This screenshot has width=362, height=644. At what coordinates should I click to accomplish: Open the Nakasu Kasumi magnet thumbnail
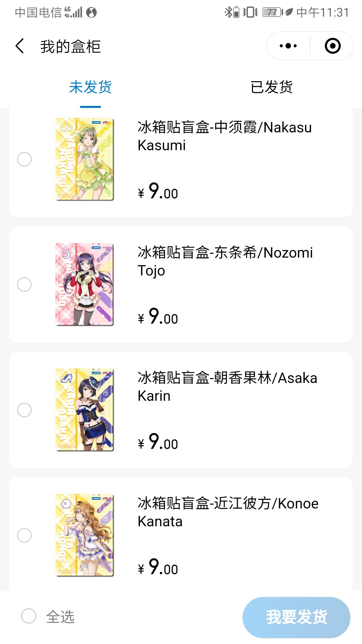click(85, 159)
